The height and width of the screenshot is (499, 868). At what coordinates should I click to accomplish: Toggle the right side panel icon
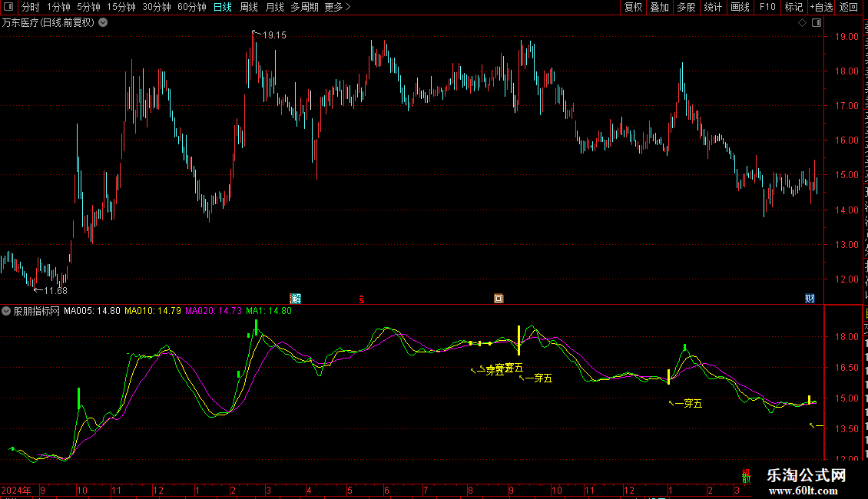(817, 23)
